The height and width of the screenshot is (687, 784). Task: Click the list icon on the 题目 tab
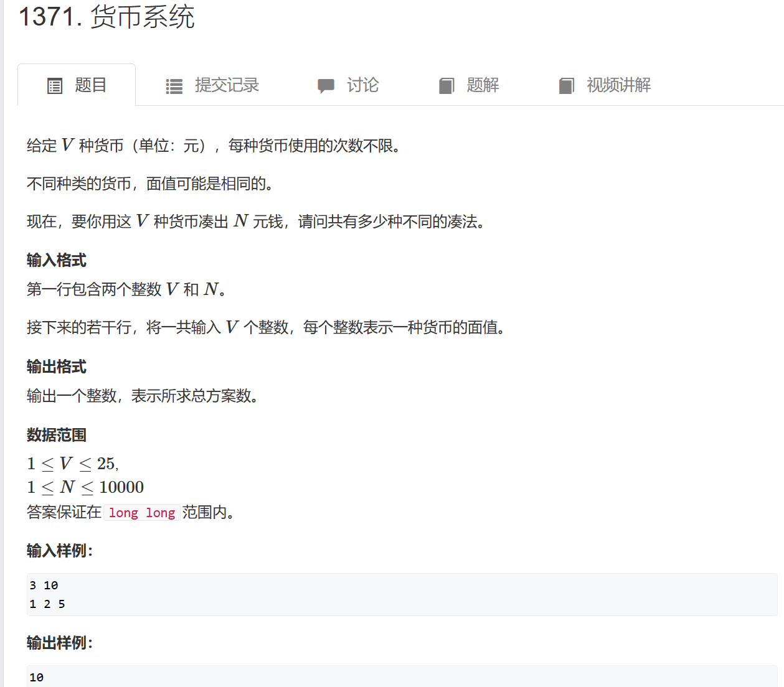click(x=55, y=86)
